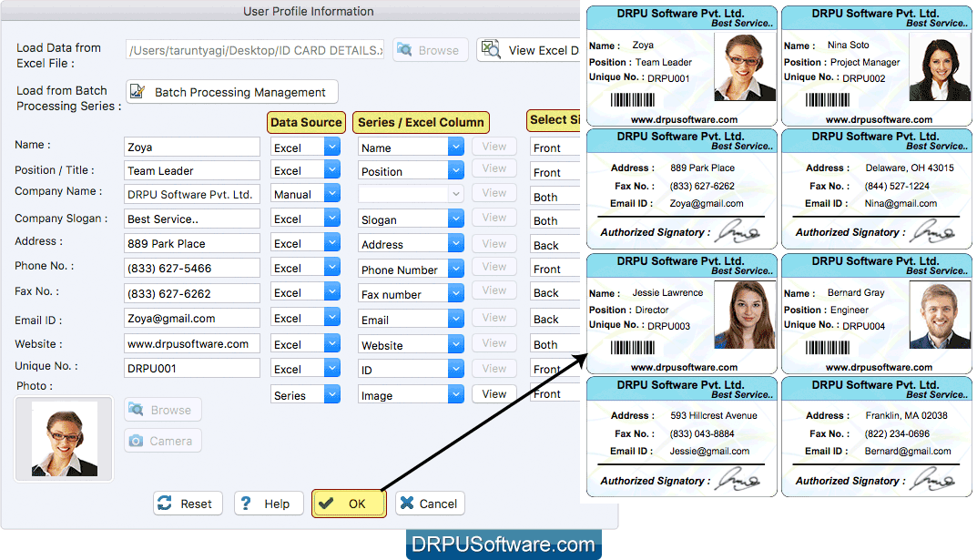Click the card back with Delaware, OH 43015
Viewport: 977px width, 560px height.
click(x=877, y=188)
